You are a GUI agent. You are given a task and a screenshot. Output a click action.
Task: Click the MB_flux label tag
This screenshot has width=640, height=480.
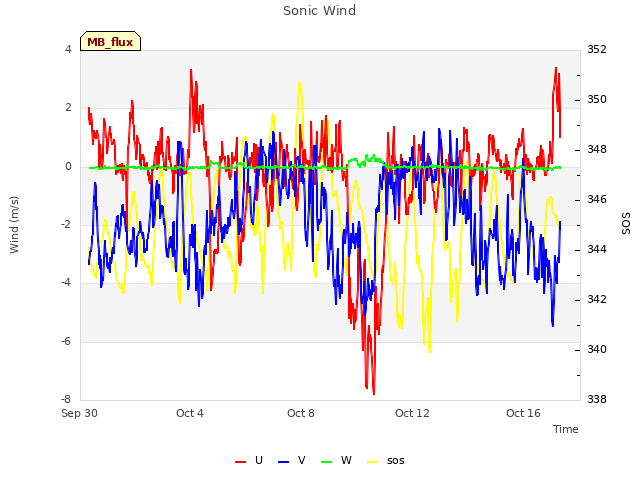coord(111,41)
